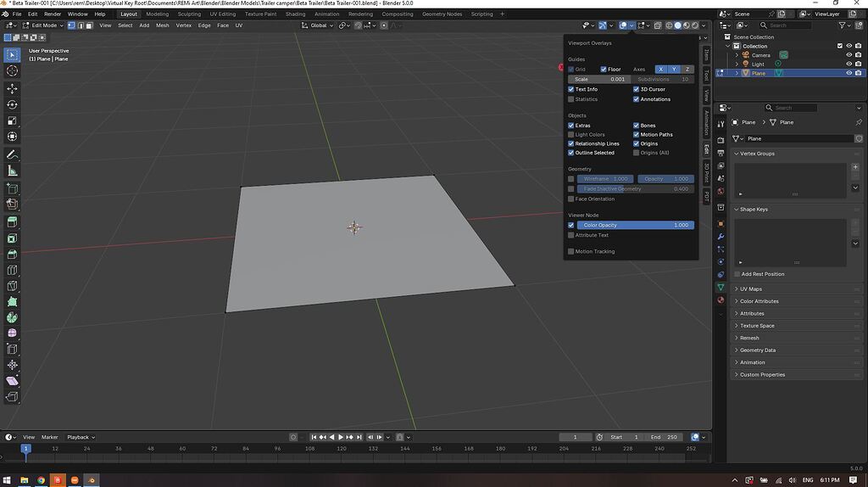Toggle the X axis button in overlays
The height and width of the screenshot is (487, 868).
[x=660, y=70]
